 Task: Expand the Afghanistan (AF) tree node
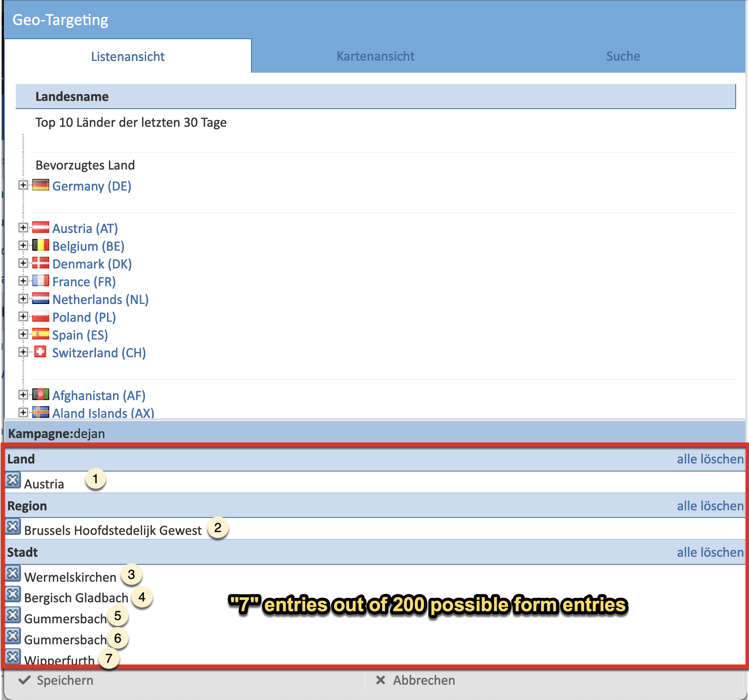click(x=23, y=395)
